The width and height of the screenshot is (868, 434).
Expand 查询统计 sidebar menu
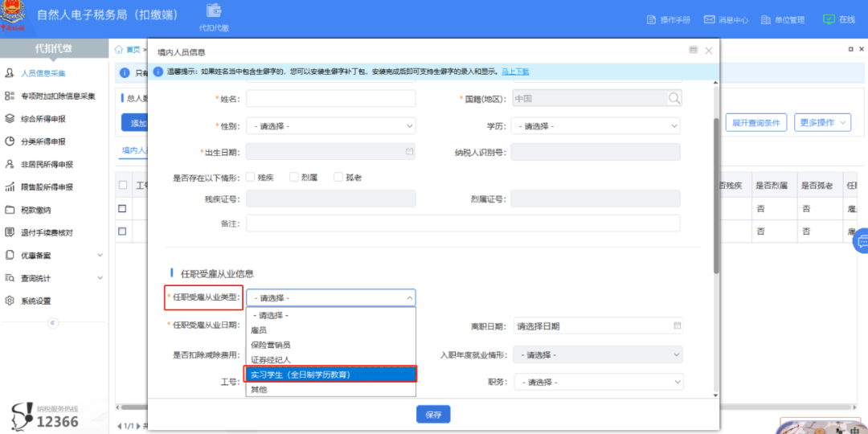pos(55,278)
